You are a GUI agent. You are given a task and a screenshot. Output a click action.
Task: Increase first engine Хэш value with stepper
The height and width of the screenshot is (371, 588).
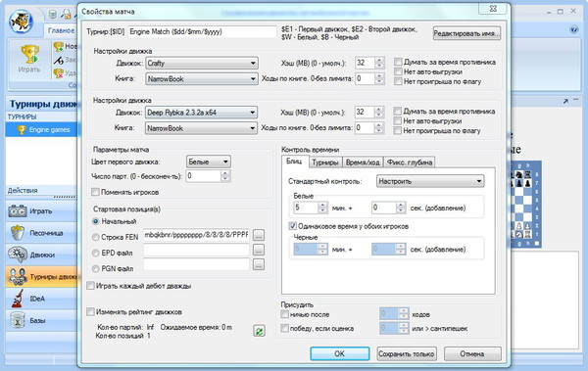(379, 60)
